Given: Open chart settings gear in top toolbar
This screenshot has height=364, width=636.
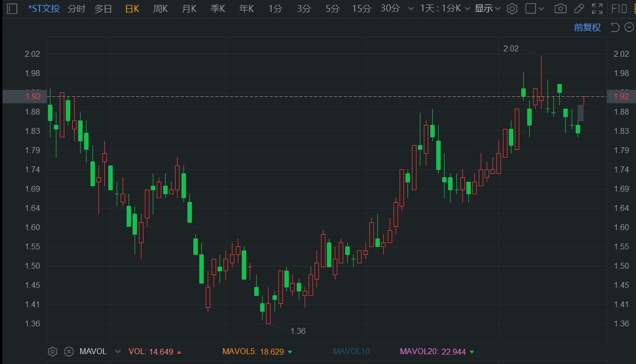Looking at the screenshot, I should point(512,8).
